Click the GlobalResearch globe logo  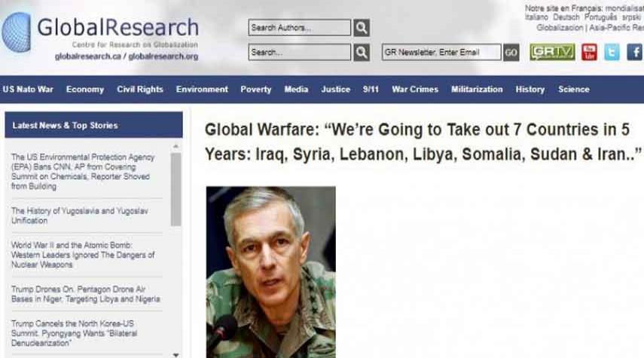tap(17, 32)
